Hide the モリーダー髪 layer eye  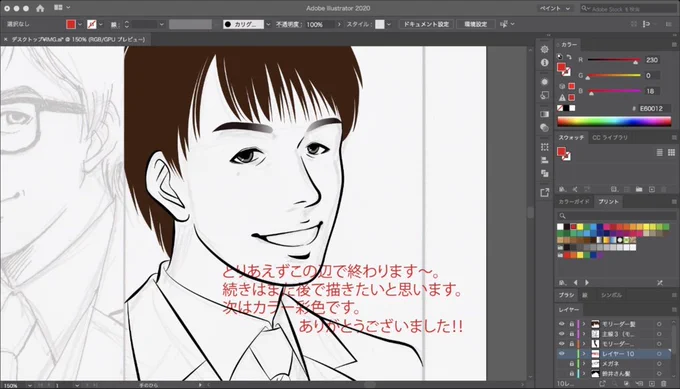pos(562,324)
